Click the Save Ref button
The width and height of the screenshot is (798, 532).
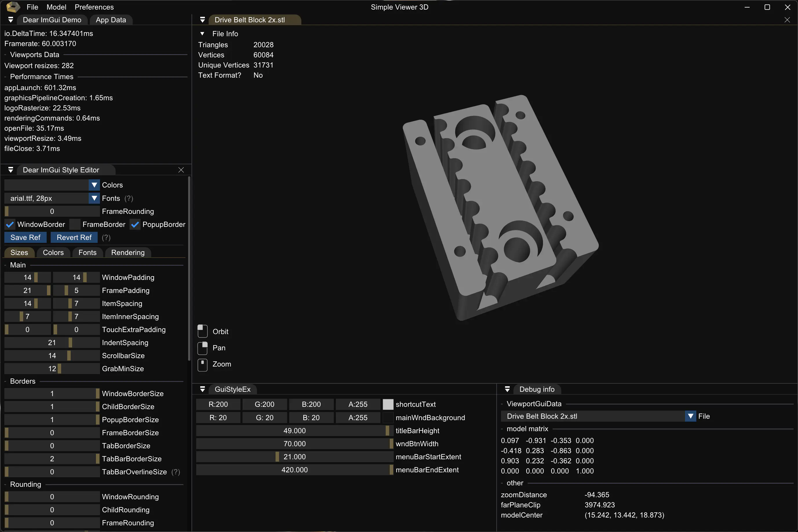point(25,238)
